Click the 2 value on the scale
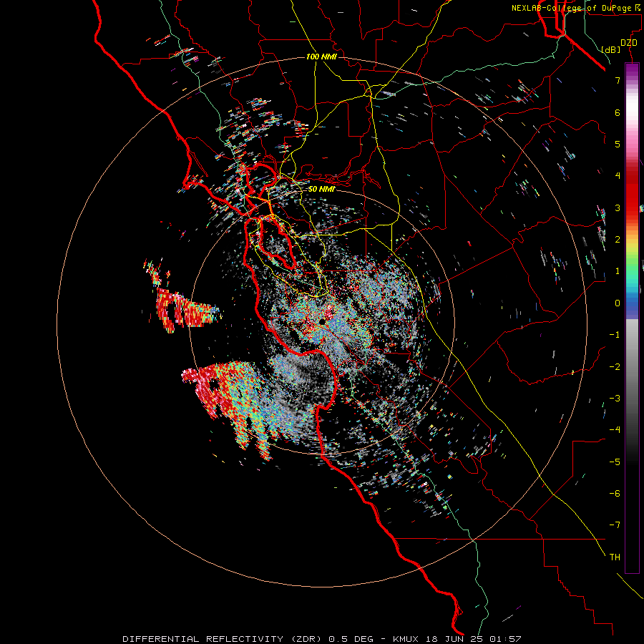The width and height of the screenshot is (644, 644). pos(618,240)
